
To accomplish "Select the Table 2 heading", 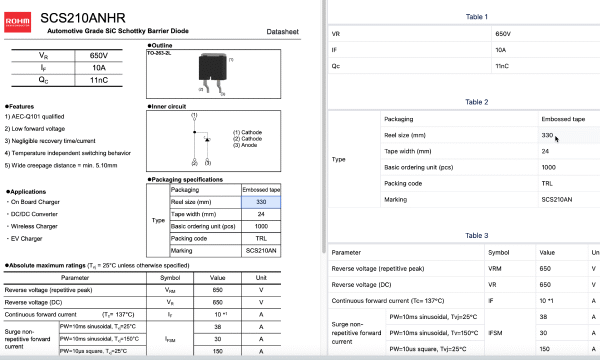I will [x=476, y=102].
